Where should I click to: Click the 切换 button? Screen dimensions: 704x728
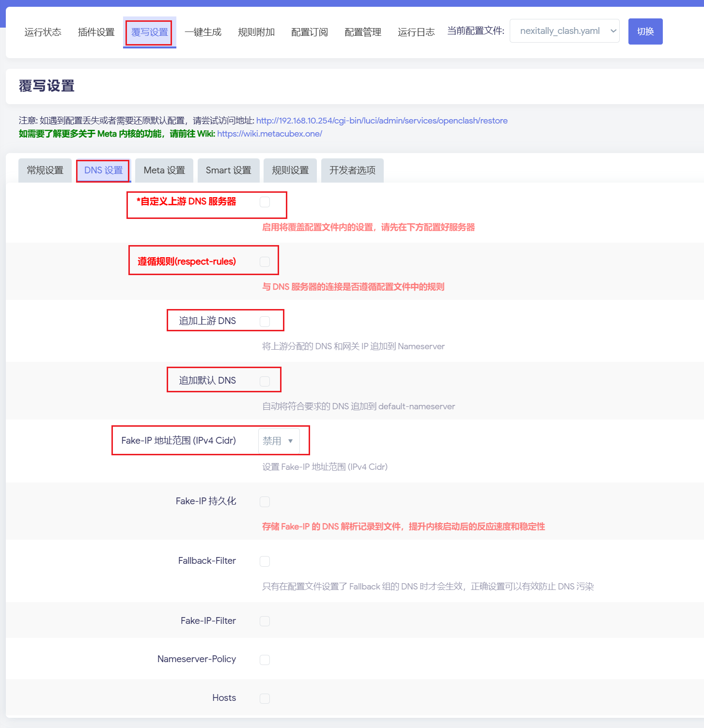point(645,31)
